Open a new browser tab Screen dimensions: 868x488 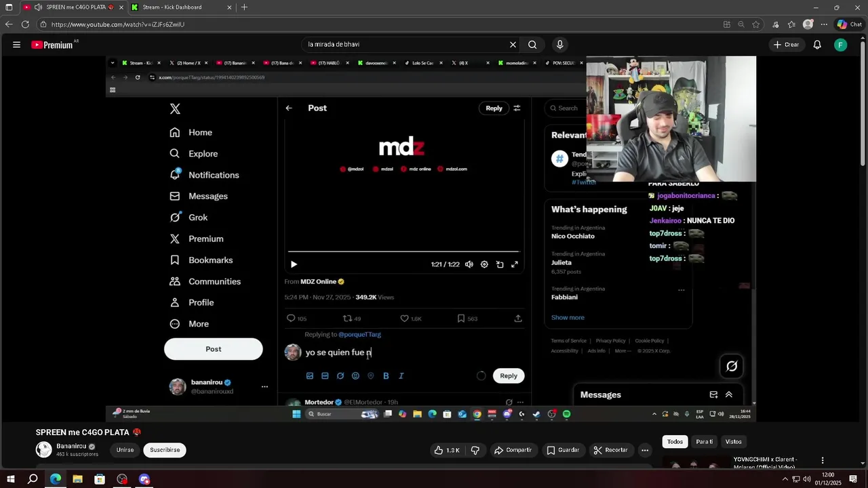click(244, 7)
